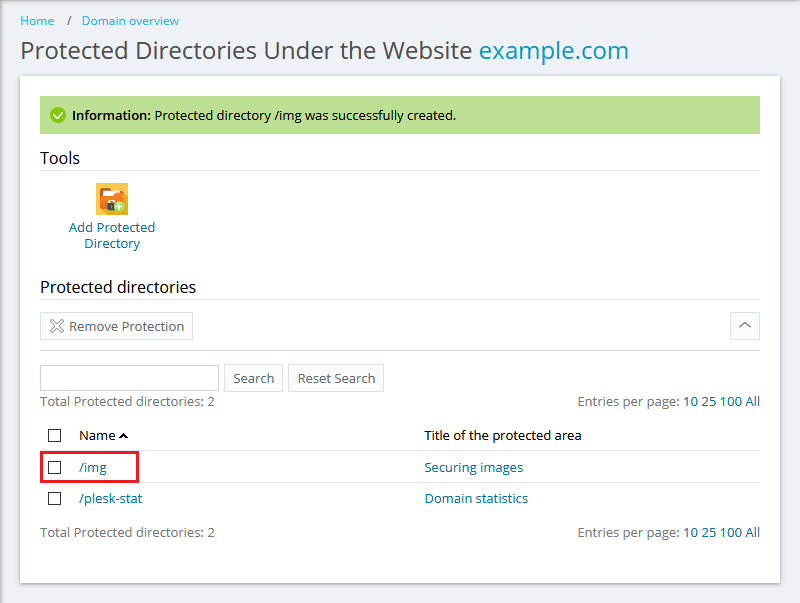Collapse the protected directories toolbar chevron
The height and width of the screenshot is (603, 800).
[745, 326]
